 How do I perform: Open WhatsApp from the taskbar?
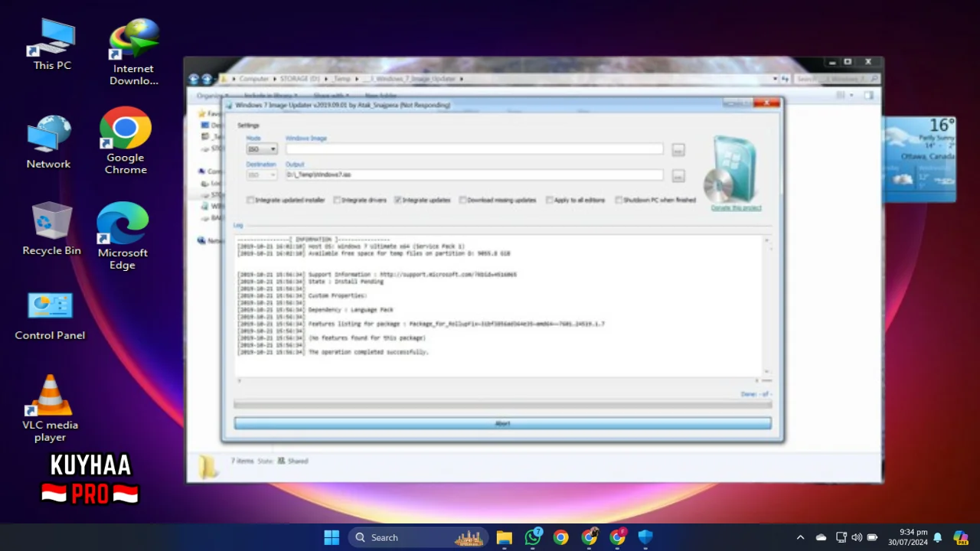(533, 537)
